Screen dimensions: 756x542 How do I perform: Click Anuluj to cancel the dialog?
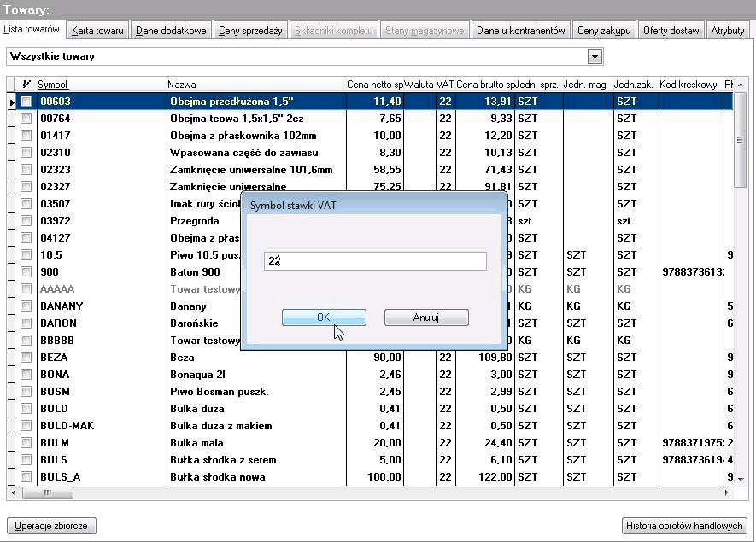click(x=426, y=318)
